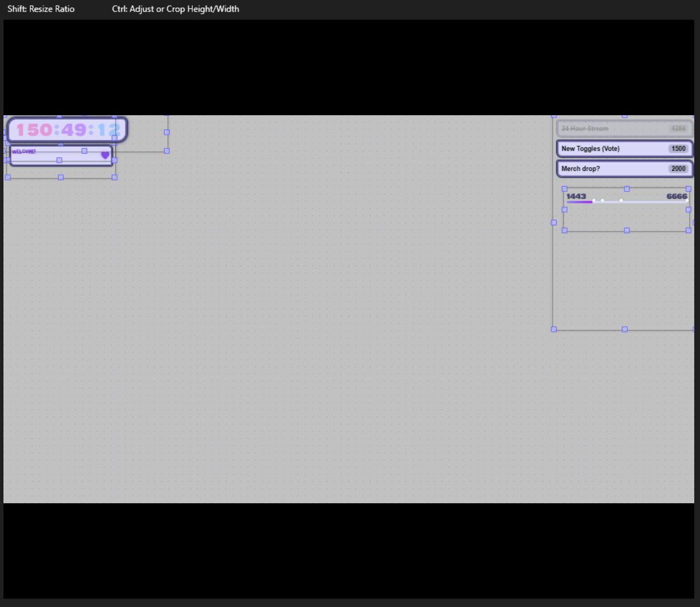
Task: Grab top-center handle of progress bar box
Action: [627, 189]
